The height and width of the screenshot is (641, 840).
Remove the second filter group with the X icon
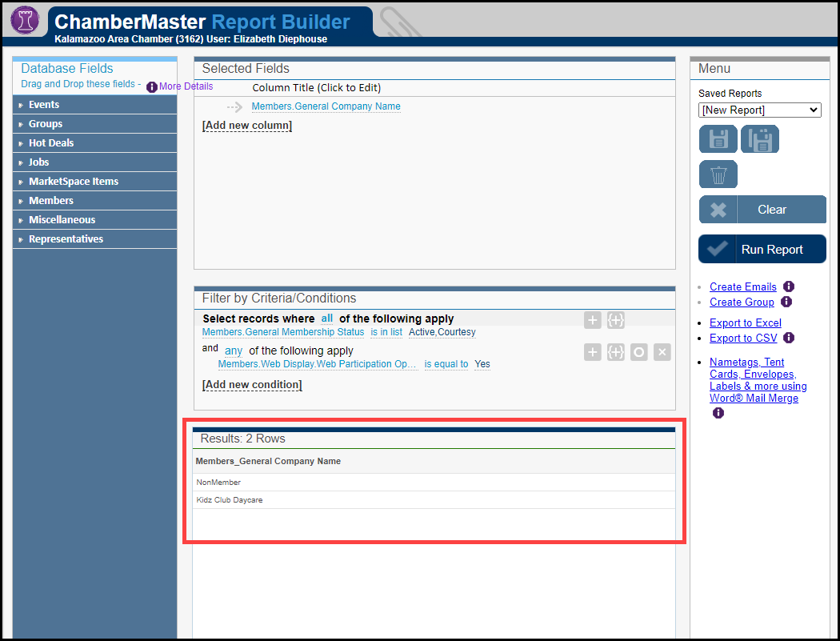(662, 352)
